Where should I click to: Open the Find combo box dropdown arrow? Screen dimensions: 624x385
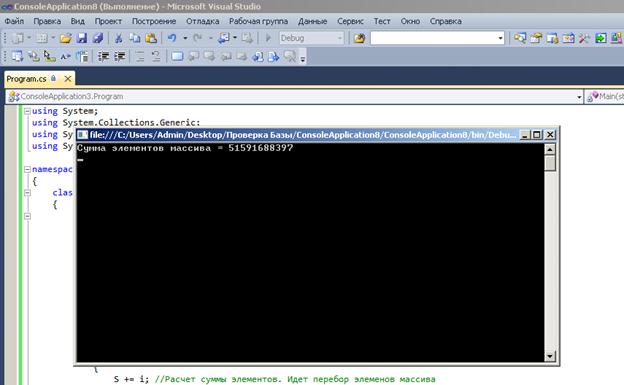pos(500,38)
